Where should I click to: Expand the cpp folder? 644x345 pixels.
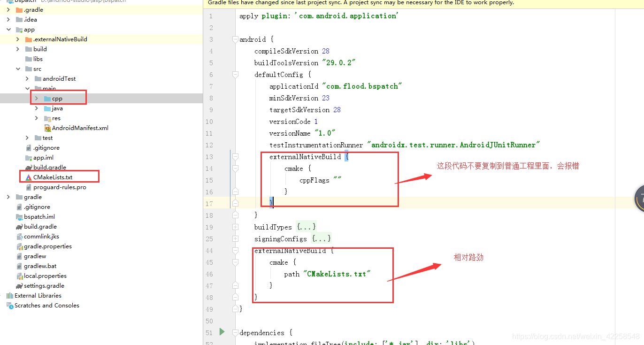(x=37, y=99)
